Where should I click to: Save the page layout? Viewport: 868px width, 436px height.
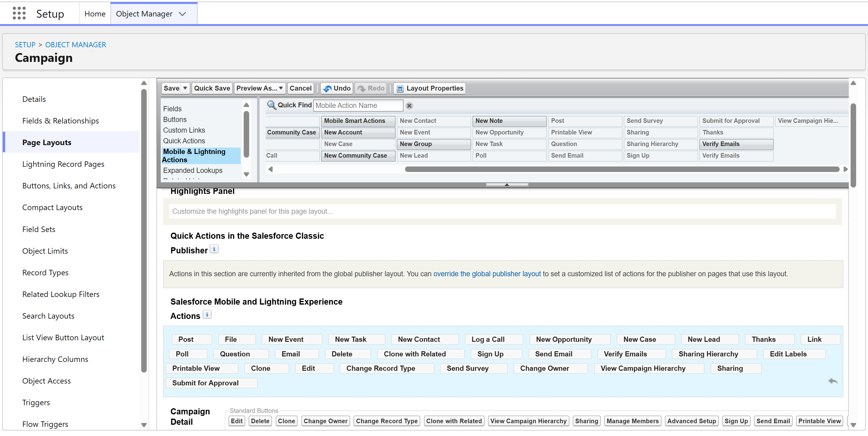pyautogui.click(x=171, y=88)
